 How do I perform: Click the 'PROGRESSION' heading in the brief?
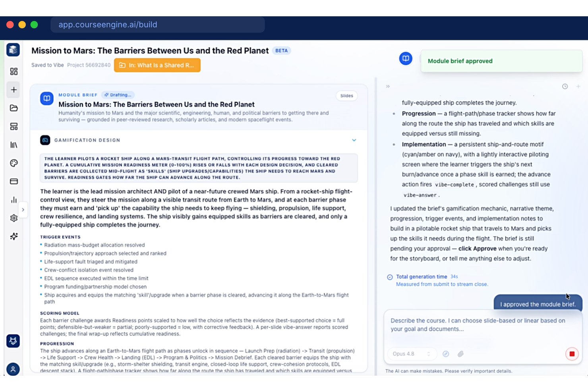[57, 344]
